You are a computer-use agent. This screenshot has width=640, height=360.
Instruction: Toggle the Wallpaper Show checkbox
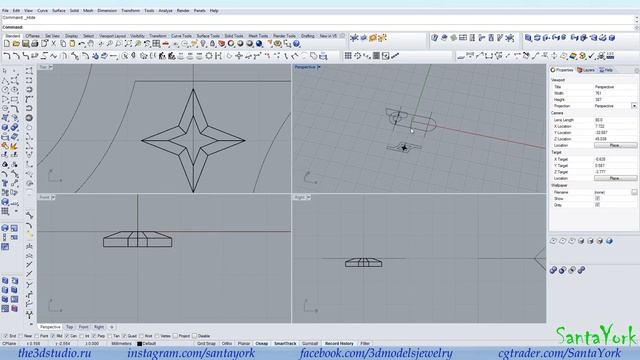[x=597, y=198]
